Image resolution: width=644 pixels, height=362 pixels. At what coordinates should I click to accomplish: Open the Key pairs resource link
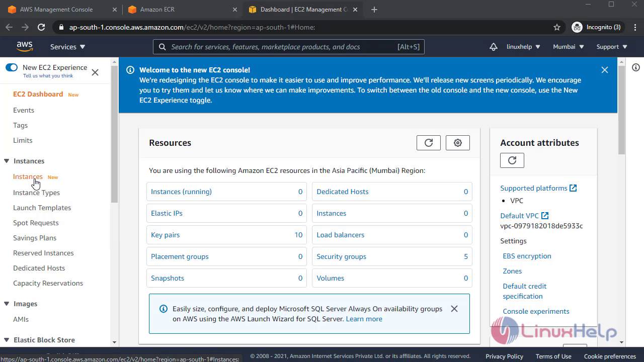click(165, 235)
